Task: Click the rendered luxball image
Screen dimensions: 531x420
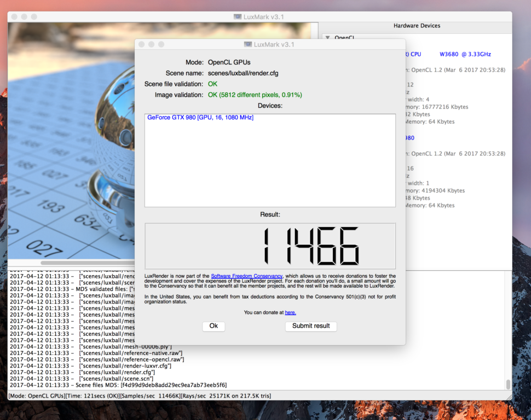Action: 71,141
